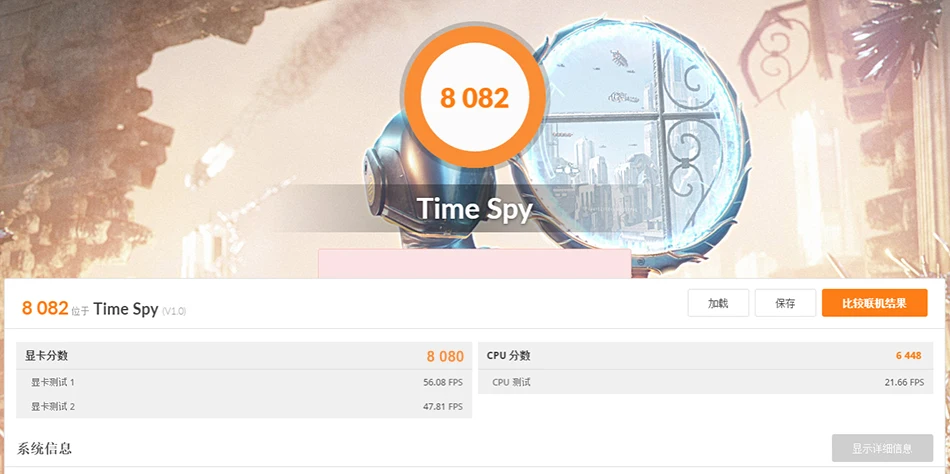Click the 21.66 FPS value
Viewport: 950px width, 474px height.
pyautogui.click(x=905, y=382)
